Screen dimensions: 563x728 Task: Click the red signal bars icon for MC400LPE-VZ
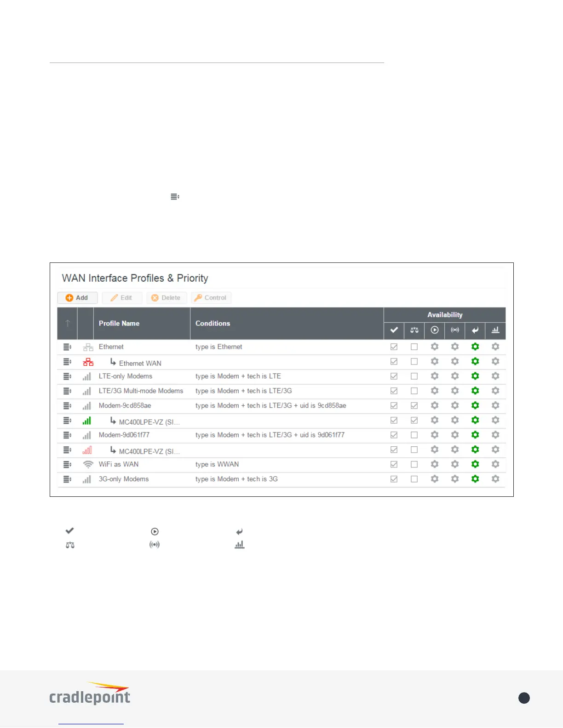[x=87, y=450]
